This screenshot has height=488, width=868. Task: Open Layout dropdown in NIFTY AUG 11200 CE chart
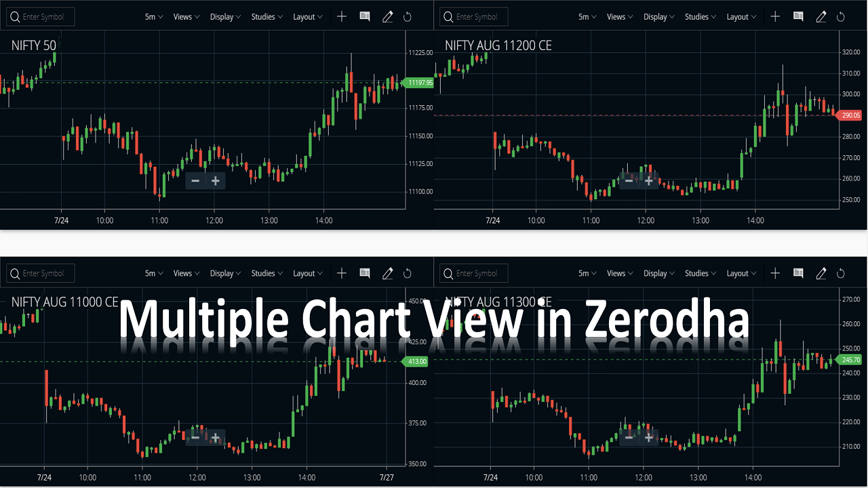(x=742, y=17)
